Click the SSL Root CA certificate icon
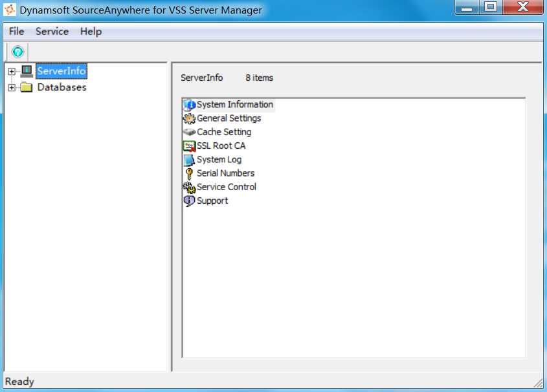547x392 pixels. click(x=190, y=146)
